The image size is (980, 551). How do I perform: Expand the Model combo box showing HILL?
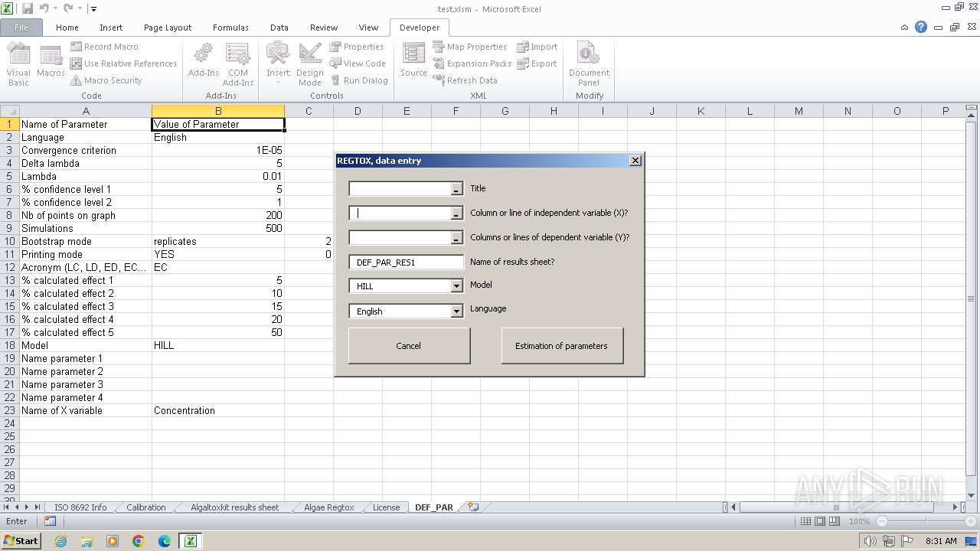coord(456,286)
